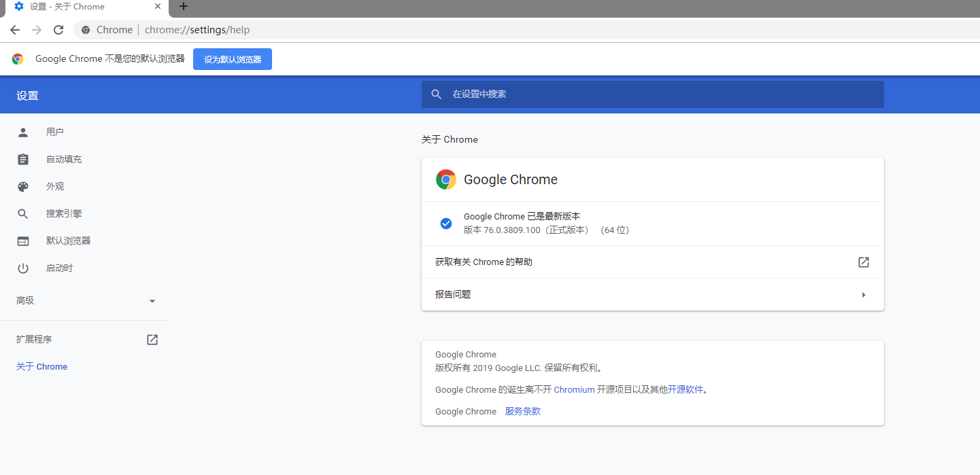Open external link icon beside 扩展程序
This screenshot has width=980, height=475.
(152, 340)
